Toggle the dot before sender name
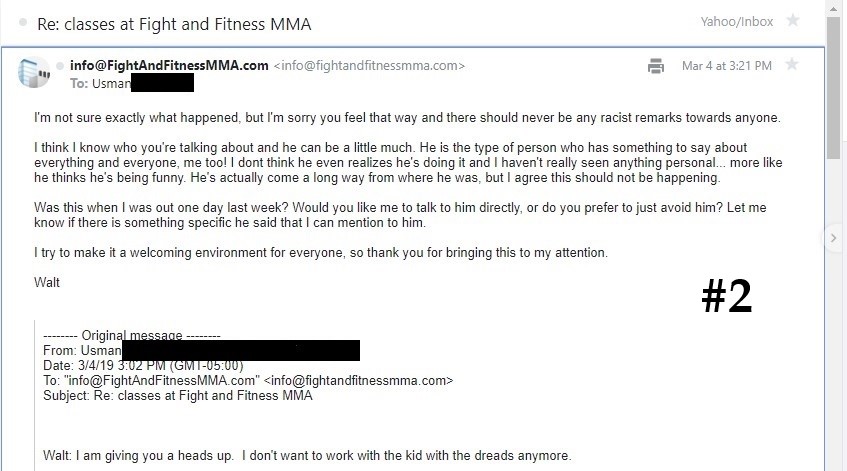The image size is (847, 471). point(60,66)
